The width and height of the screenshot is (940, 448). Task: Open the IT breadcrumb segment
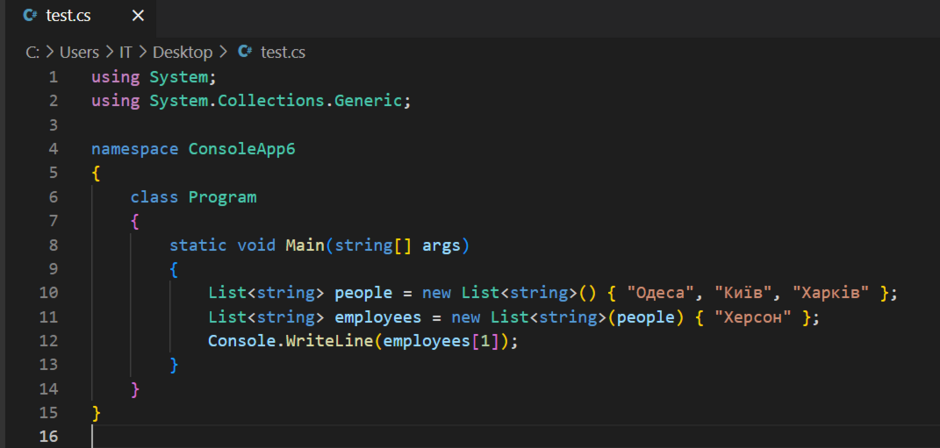[125, 53]
